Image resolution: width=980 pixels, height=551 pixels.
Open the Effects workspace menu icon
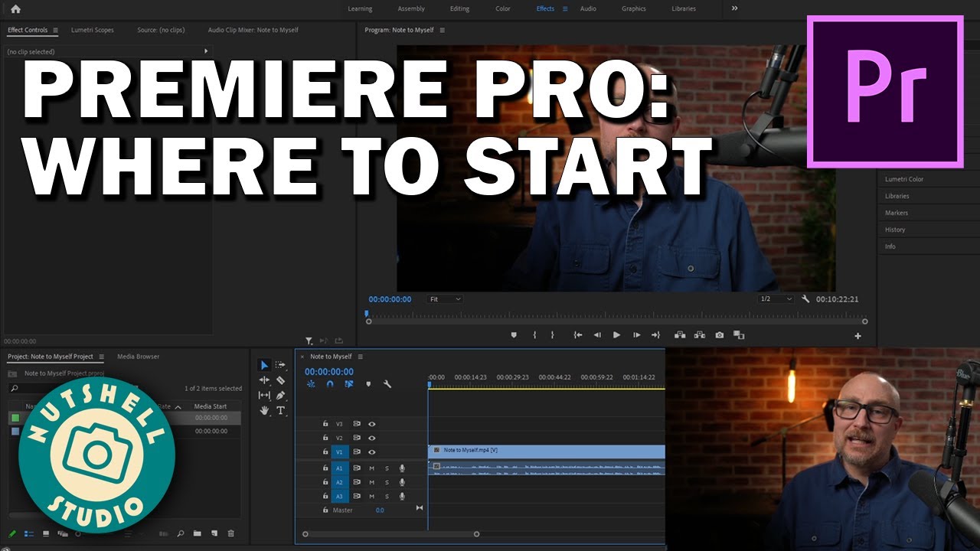(x=565, y=9)
